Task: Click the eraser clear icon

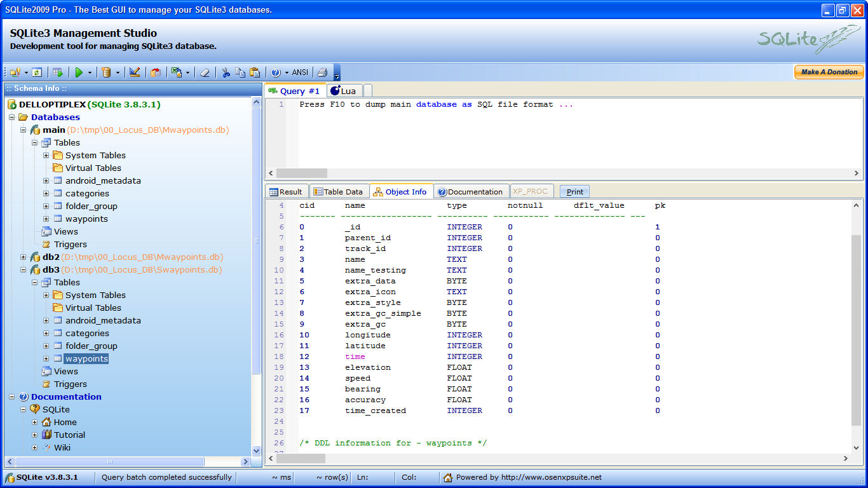Action: tap(205, 72)
